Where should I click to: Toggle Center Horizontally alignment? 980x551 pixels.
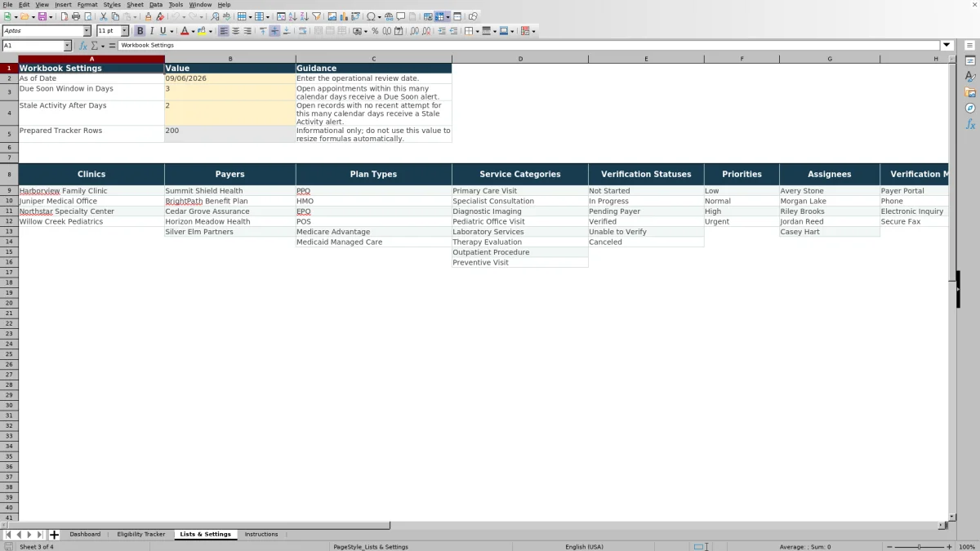(x=235, y=31)
